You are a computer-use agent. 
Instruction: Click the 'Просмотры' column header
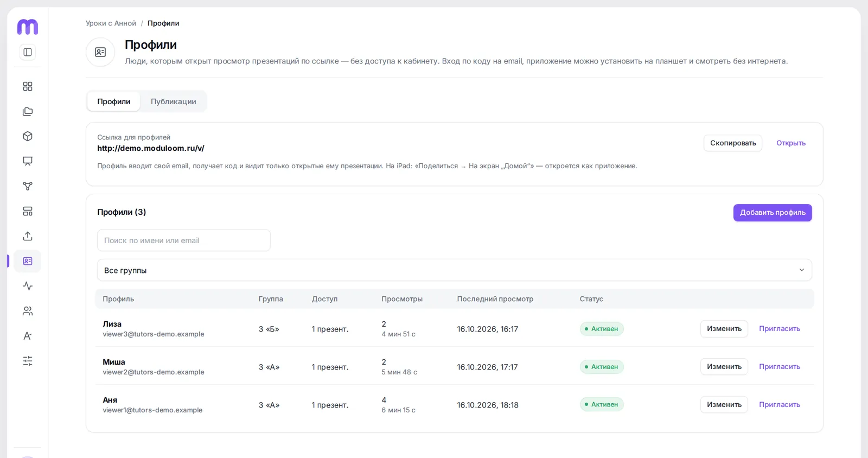(402, 299)
